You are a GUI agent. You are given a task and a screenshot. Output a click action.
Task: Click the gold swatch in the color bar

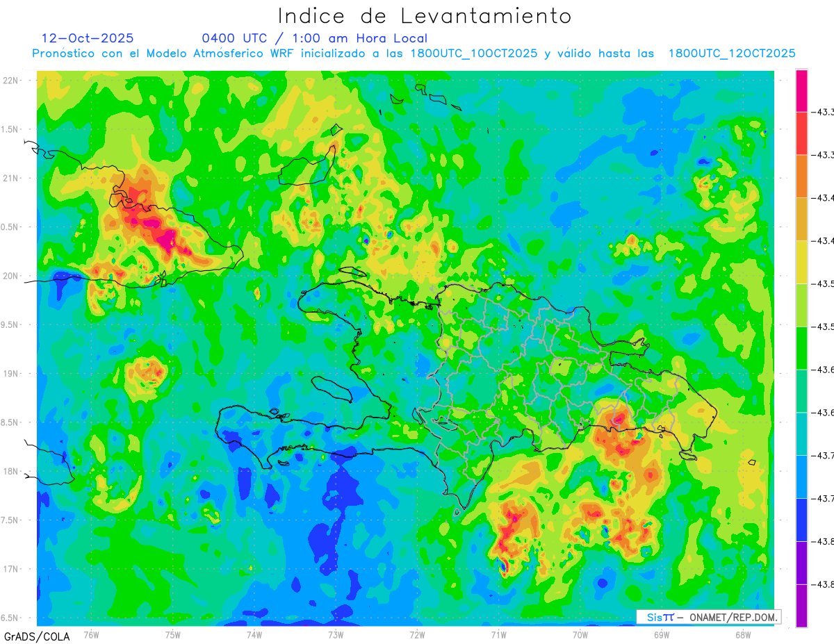point(801,219)
